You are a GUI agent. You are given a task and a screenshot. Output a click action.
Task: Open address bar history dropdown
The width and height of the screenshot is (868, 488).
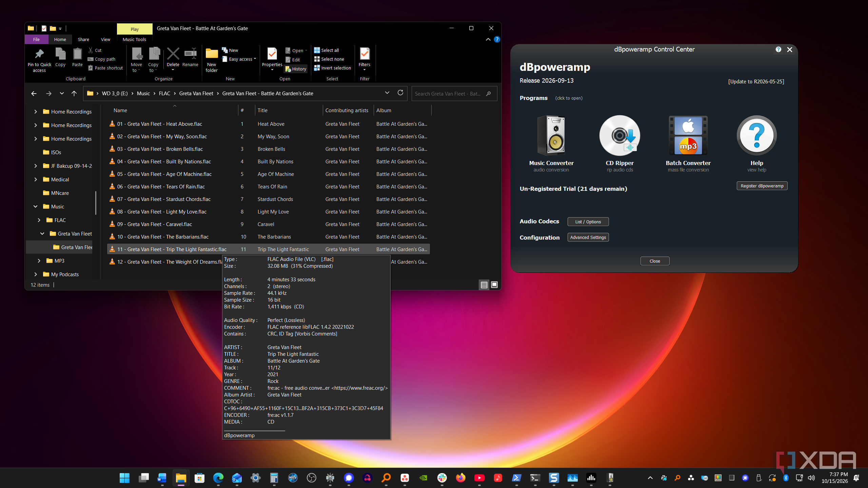pyautogui.click(x=387, y=93)
